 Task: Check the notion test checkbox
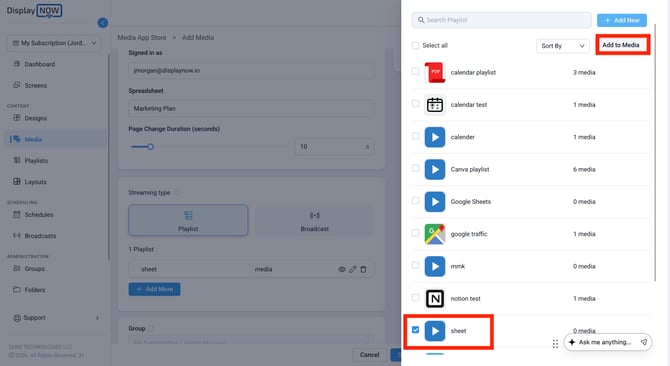(x=415, y=297)
